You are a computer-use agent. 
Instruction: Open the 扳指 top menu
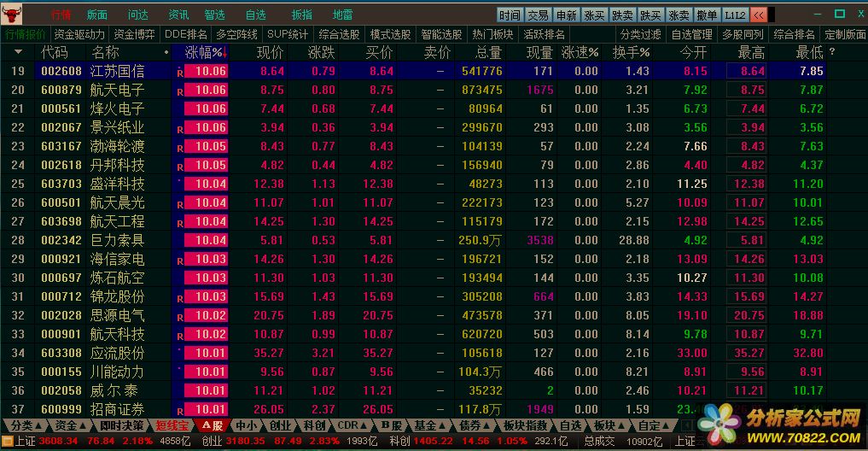coord(301,15)
